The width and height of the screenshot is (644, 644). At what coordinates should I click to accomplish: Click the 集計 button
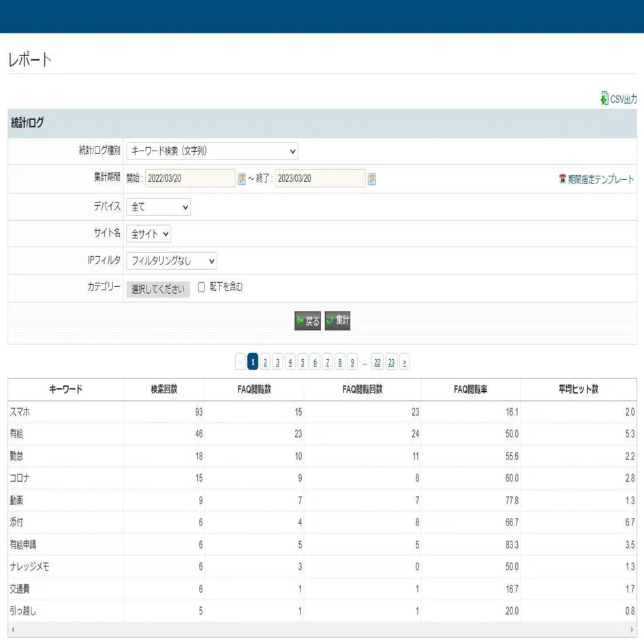(337, 321)
